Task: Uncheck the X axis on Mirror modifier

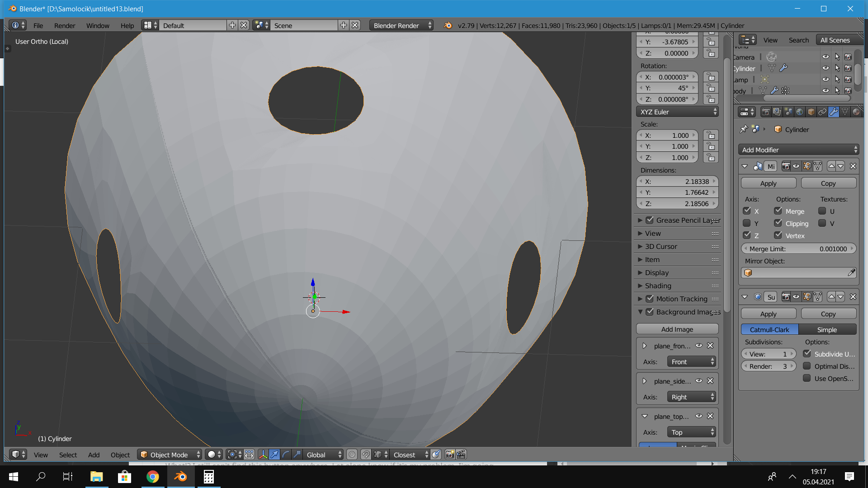Action: coord(746,211)
